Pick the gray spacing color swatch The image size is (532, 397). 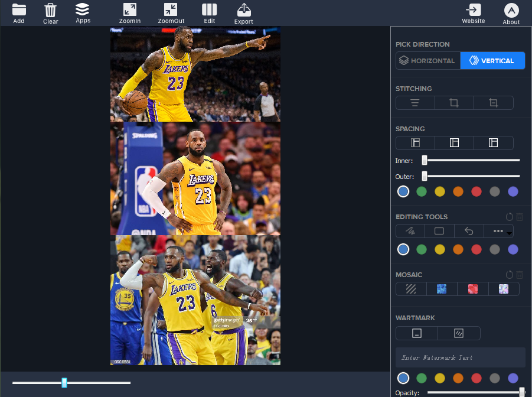pyautogui.click(x=495, y=191)
